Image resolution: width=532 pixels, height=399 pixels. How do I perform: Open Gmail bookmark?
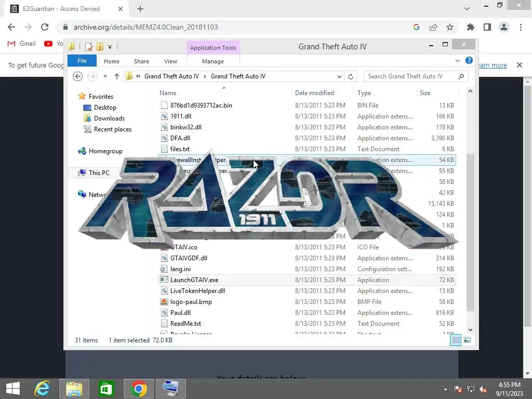(x=22, y=44)
